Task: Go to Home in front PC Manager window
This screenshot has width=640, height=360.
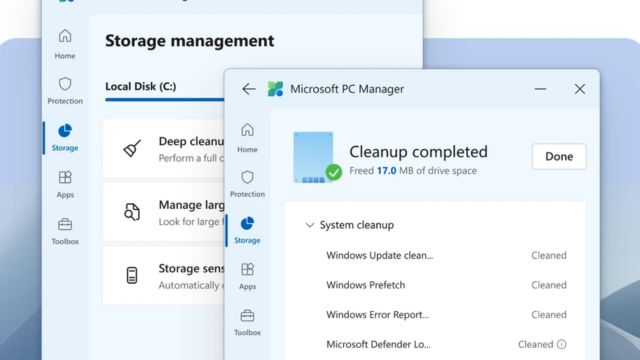Action: pos(247,138)
